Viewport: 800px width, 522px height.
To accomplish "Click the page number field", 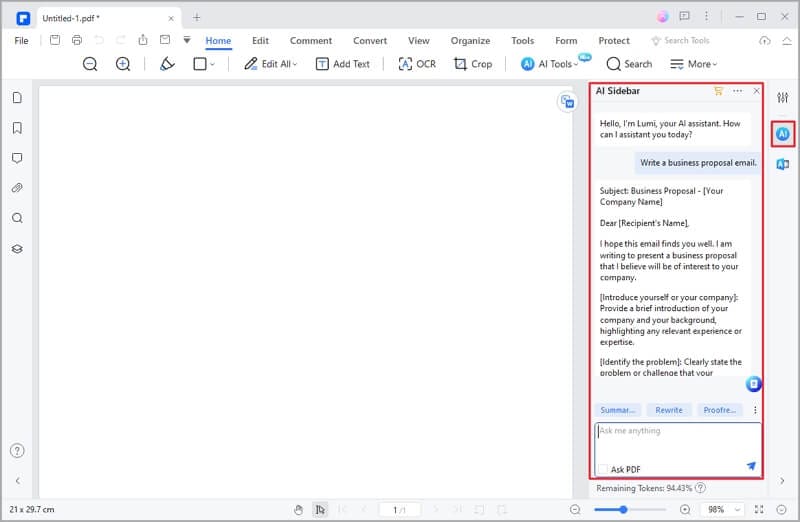I will 399,509.
